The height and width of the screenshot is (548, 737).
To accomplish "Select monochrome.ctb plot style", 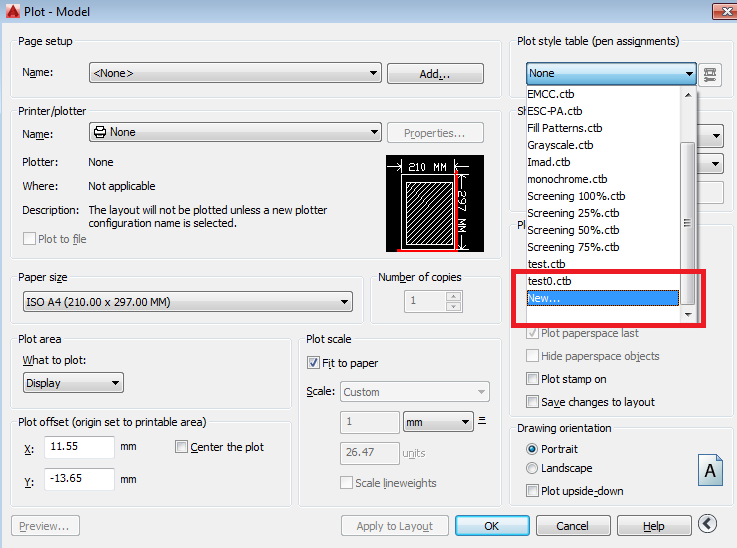I will point(604,179).
